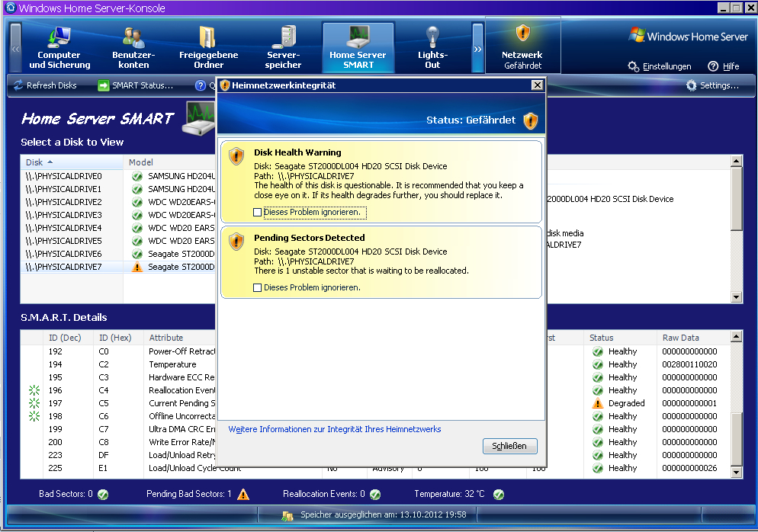Select PHYSICALDRIVE2 row

118,202
